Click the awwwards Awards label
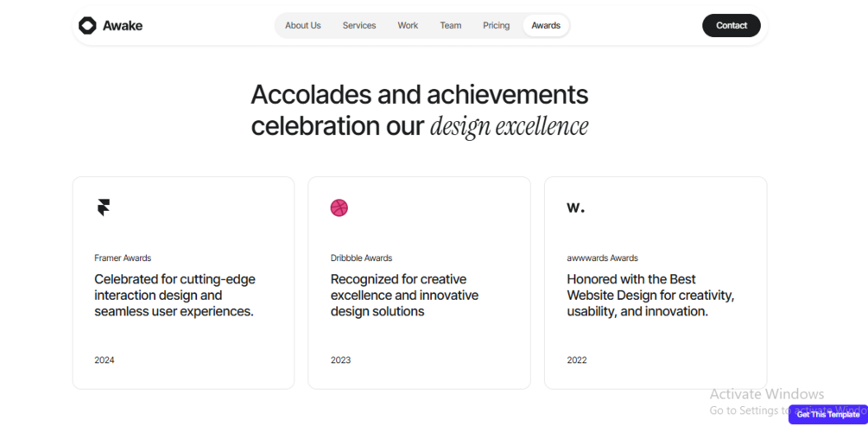Image resolution: width=868 pixels, height=439 pixels. [602, 258]
